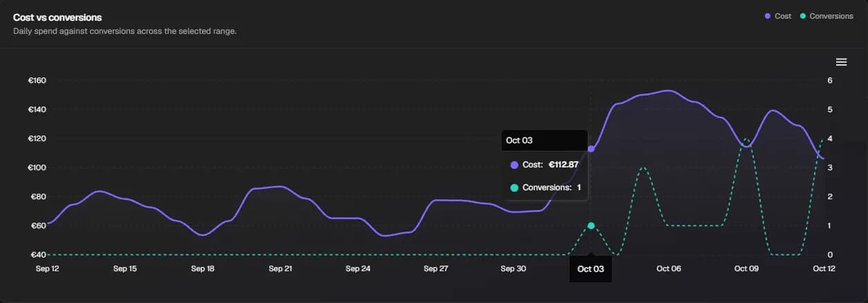Screen dimensions: 868x303
Task: Click the highlighted Oct 03 axis label
Action: (590, 269)
